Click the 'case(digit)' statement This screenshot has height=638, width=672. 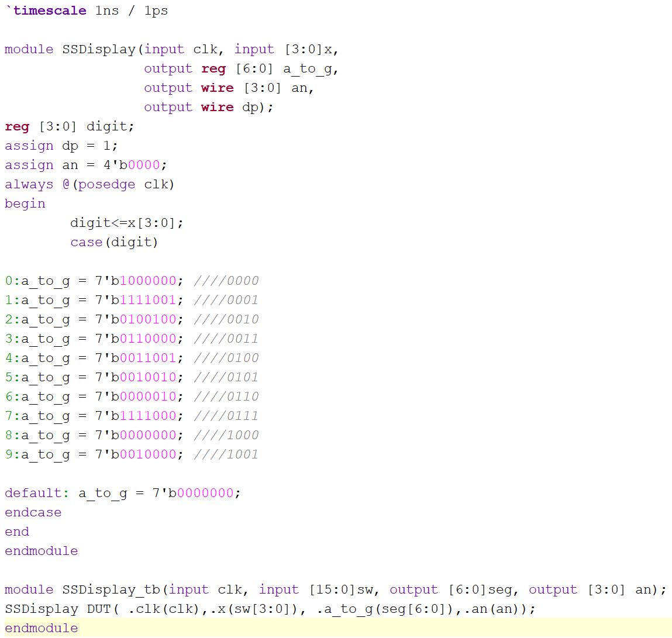[114, 242]
